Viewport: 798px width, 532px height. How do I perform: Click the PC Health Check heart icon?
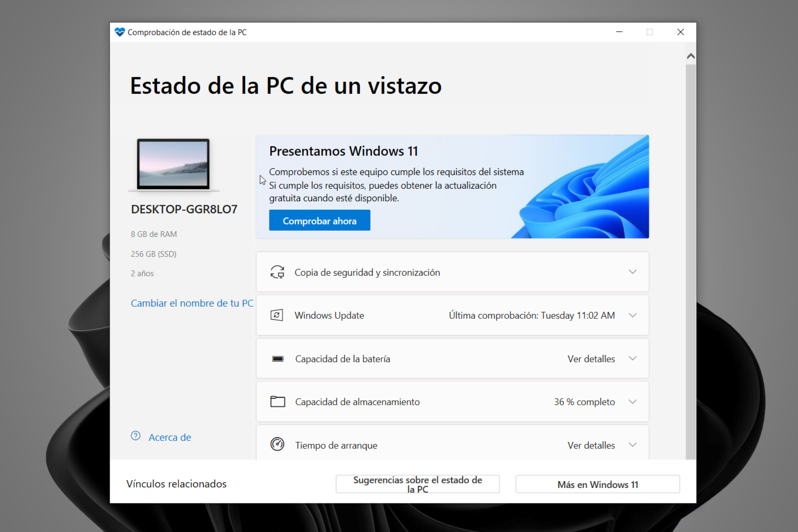tap(120, 32)
